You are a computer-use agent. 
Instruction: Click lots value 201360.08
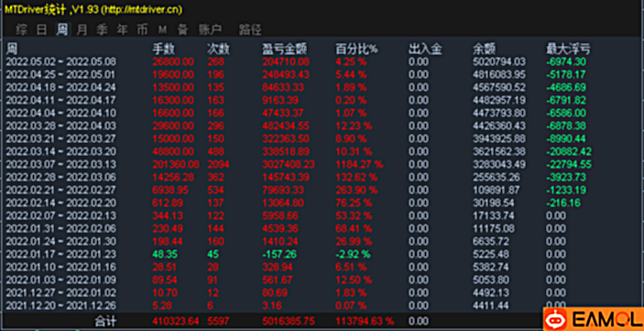[x=176, y=164]
